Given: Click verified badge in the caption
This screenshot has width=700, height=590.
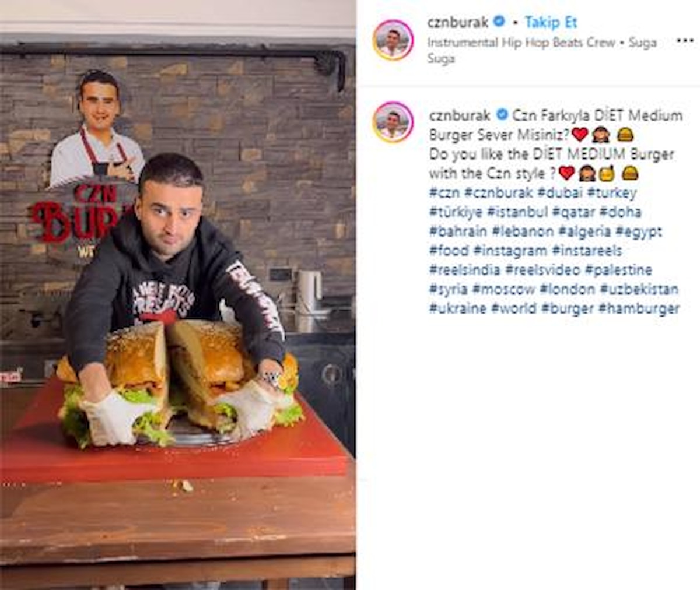Looking at the screenshot, I should pos(502,115).
